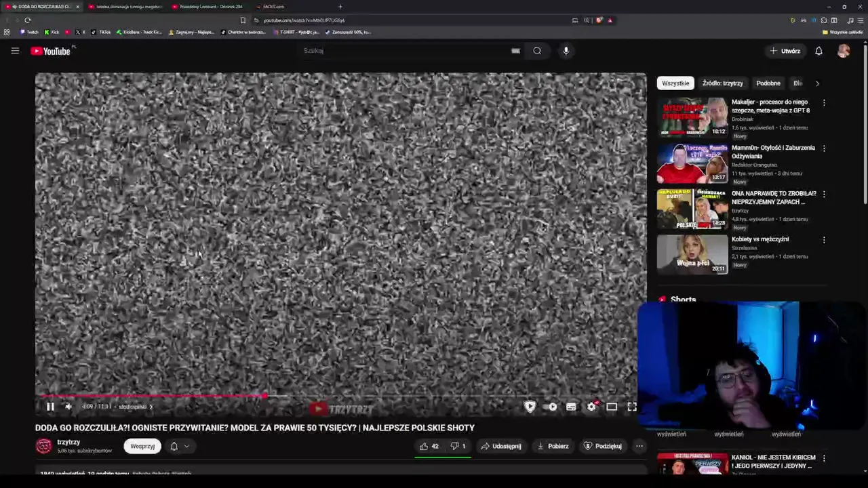The image size is (868, 488).
Task: Open the Kick bookmark
Action: click(52, 32)
